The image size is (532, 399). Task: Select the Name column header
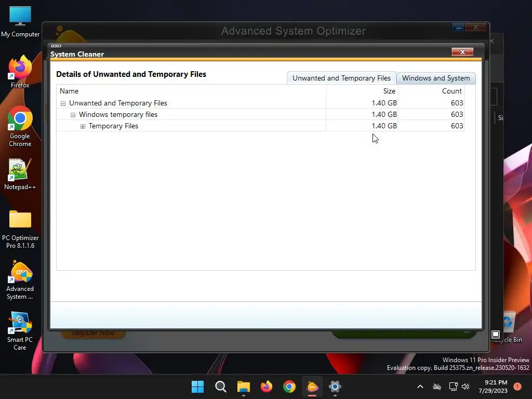(x=191, y=91)
